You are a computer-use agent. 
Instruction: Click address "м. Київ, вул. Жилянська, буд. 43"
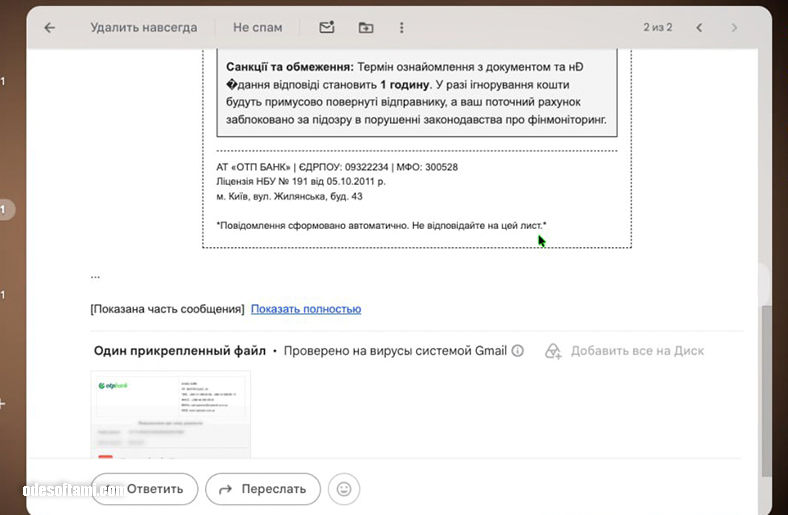(x=289, y=196)
